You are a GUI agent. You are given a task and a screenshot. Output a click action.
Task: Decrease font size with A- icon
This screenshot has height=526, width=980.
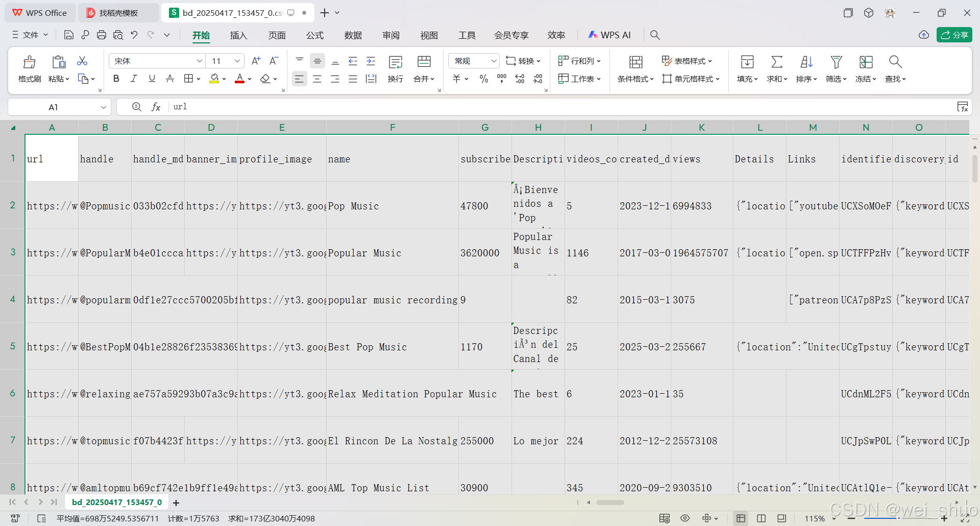[x=274, y=61]
